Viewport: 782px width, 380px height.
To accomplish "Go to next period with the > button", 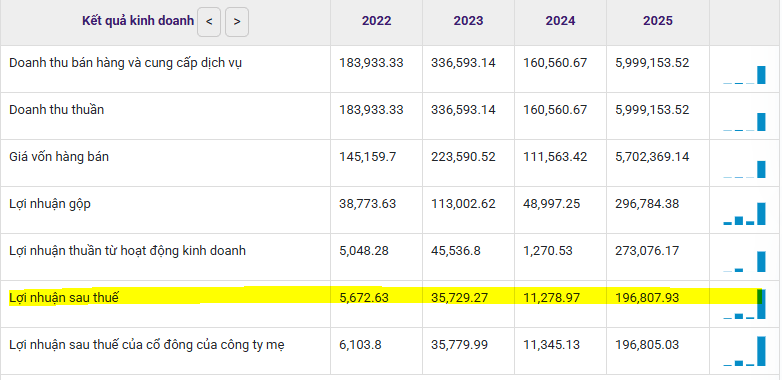I will [x=237, y=22].
